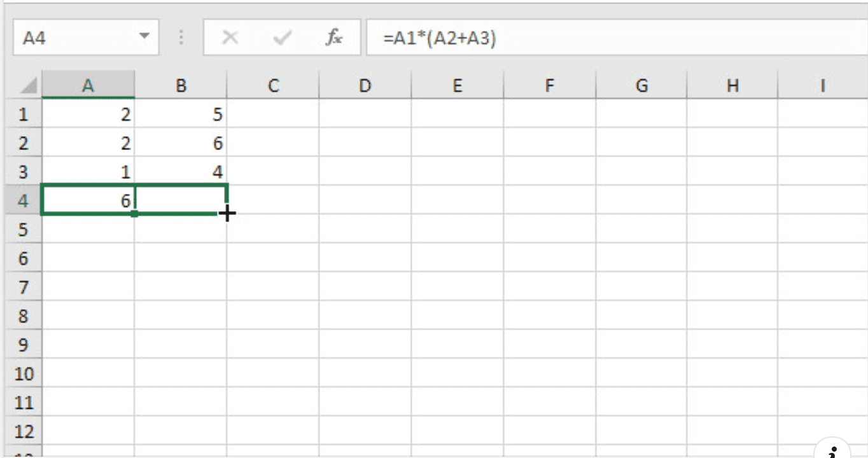
Task: Select the row 1 header
Action: tap(24, 114)
